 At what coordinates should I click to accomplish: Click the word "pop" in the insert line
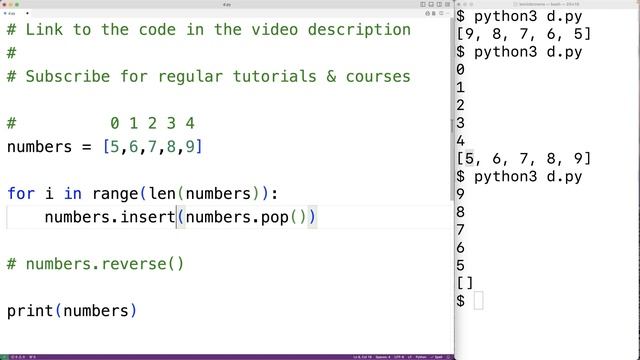(275, 218)
